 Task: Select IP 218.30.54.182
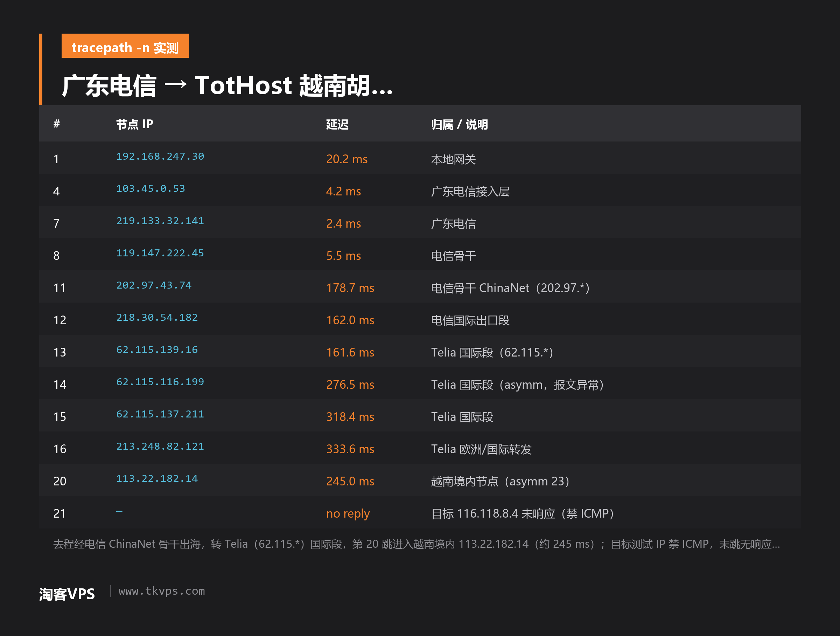(157, 318)
